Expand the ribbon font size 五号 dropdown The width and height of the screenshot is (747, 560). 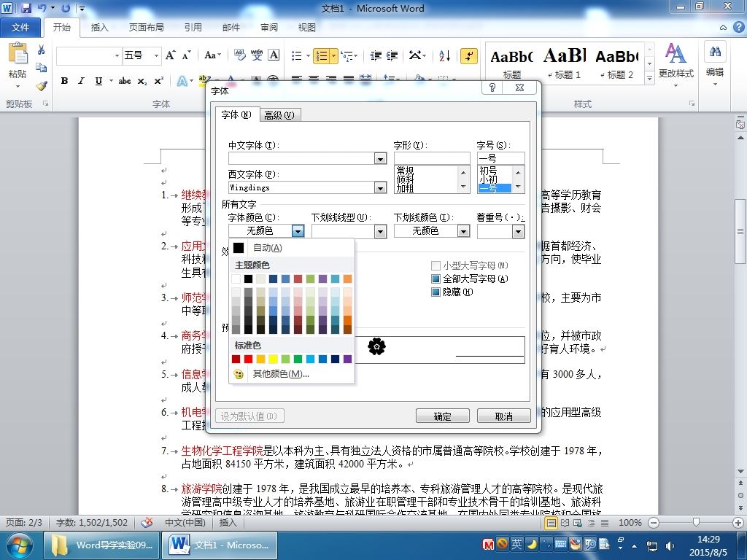(x=156, y=55)
